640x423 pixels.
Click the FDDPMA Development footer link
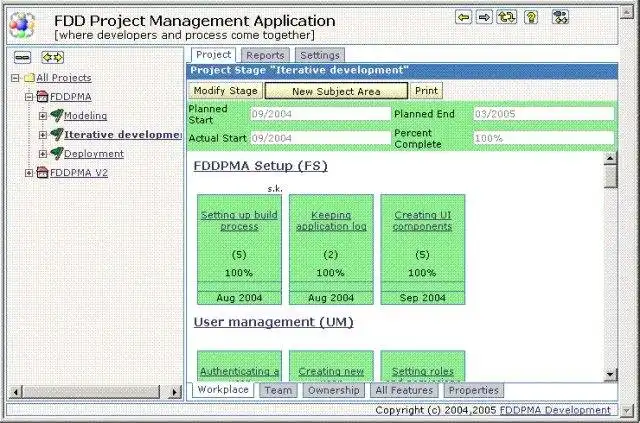(555, 410)
